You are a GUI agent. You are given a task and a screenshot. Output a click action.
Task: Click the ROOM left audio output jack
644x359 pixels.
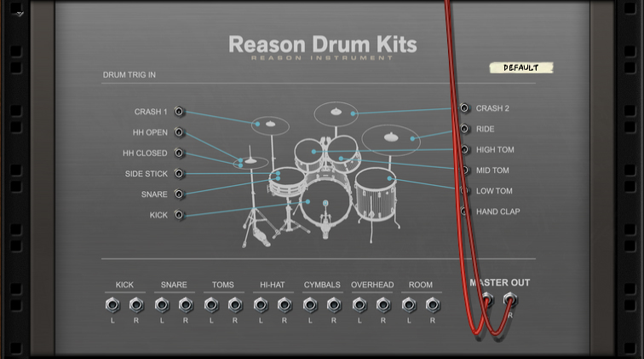pyautogui.click(x=409, y=305)
